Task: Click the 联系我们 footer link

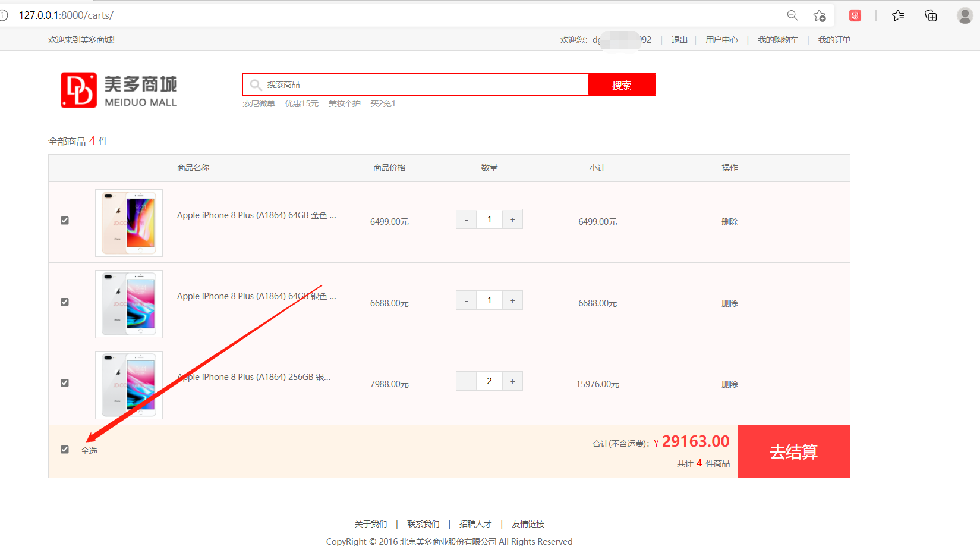Action: [x=423, y=524]
